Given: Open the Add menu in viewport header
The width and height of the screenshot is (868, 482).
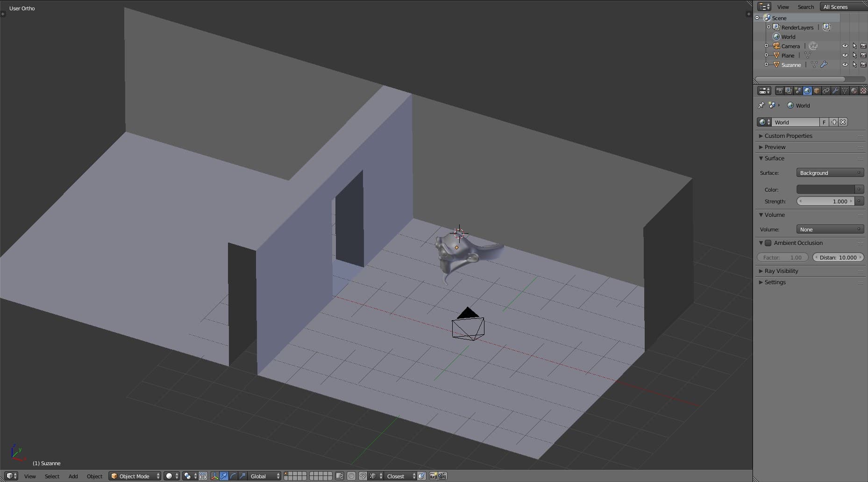Looking at the screenshot, I should 73,476.
